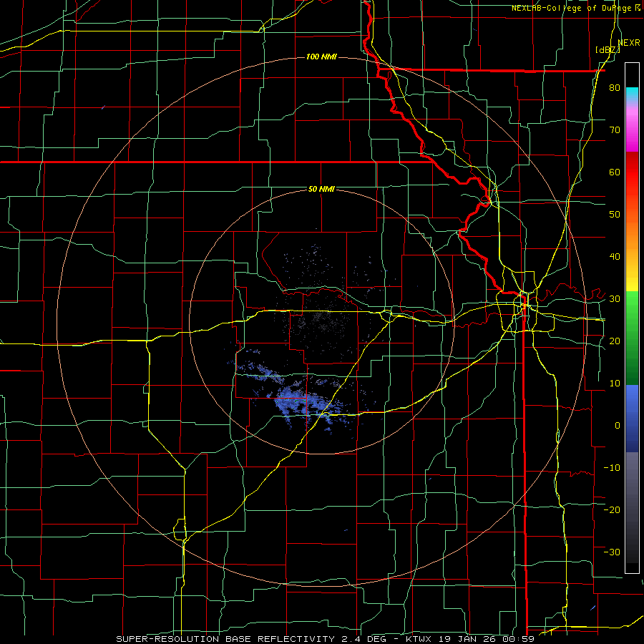Click the 80 value on dBZ scale
This screenshot has width=644, height=644.
click(x=615, y=88)
